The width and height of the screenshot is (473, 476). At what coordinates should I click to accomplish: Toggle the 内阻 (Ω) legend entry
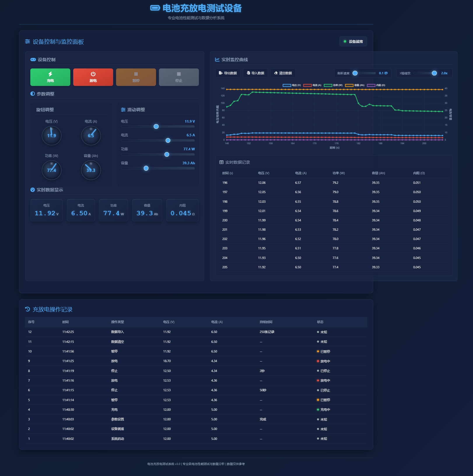click(376, 85)
